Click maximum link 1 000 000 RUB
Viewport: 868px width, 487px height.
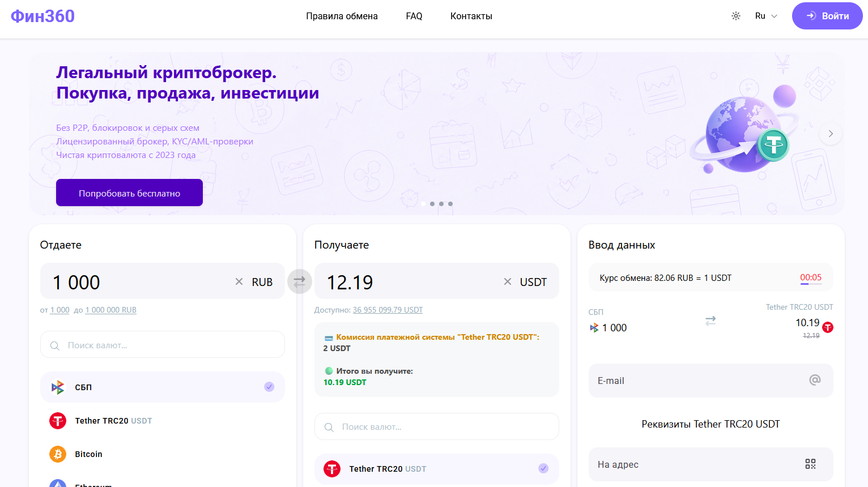(111, 310)
